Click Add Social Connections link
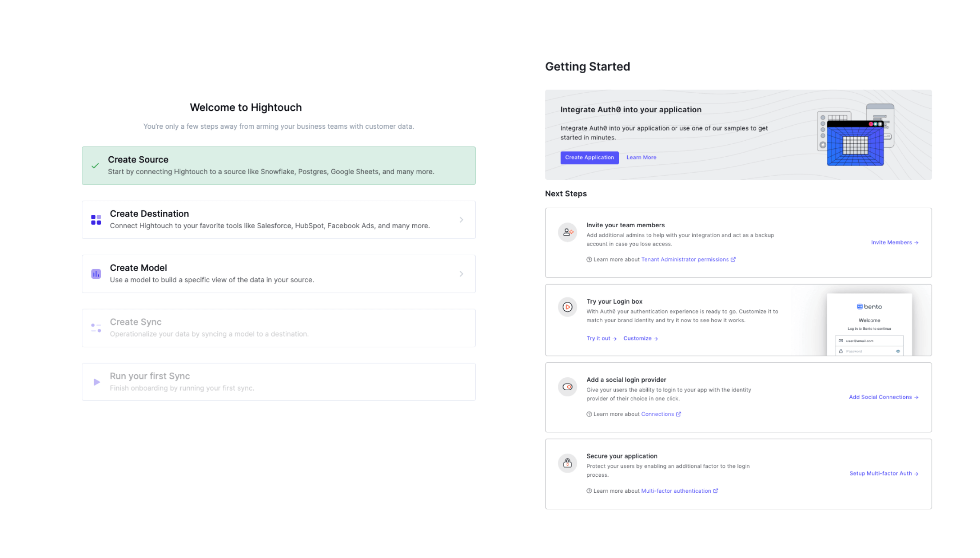This screenshot has width=980, height=558. click(884, 397)
